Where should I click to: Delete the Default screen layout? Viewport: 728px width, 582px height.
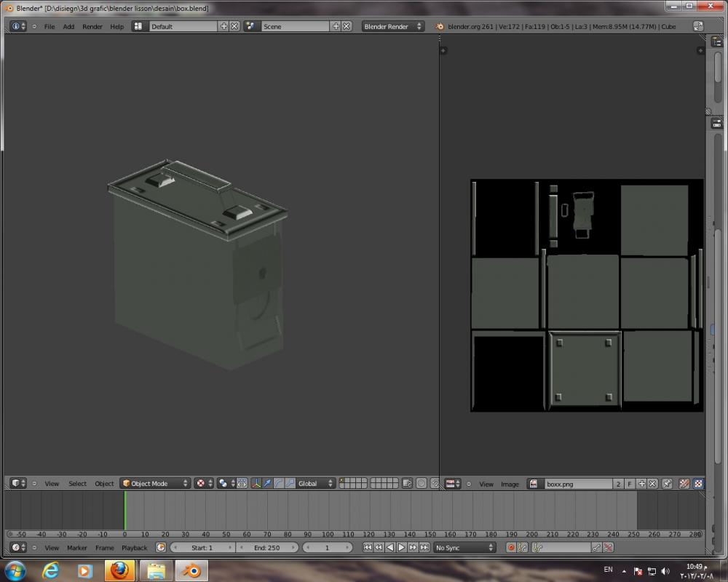pyautogui.click(x=234, y=26)
